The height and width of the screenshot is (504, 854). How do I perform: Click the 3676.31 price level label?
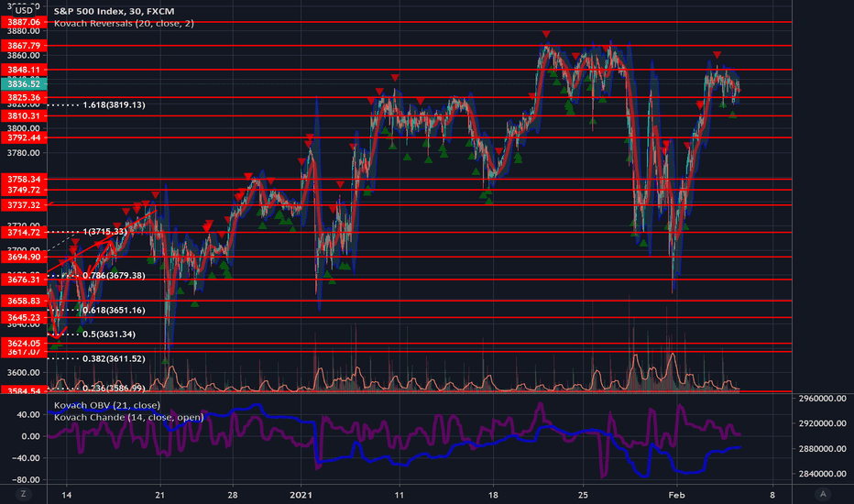tap(24, 279)
